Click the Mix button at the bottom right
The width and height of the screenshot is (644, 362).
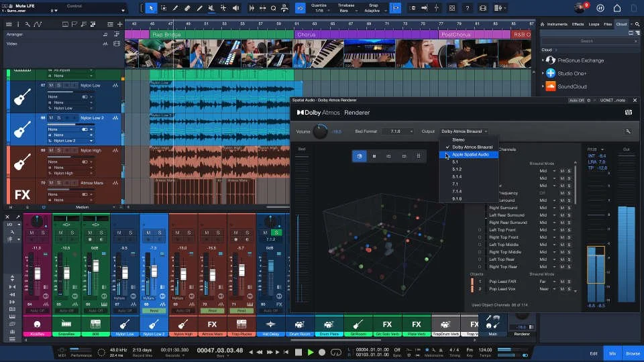click(x=612, y=353)
